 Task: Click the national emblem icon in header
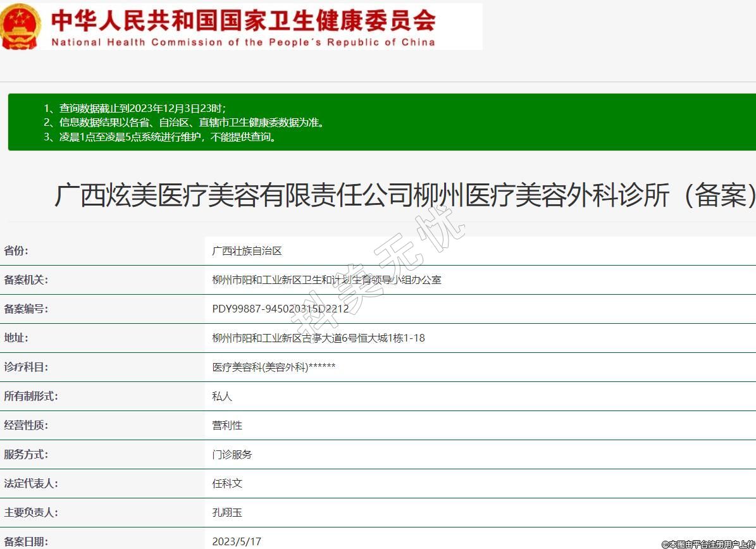click(20, 26)
